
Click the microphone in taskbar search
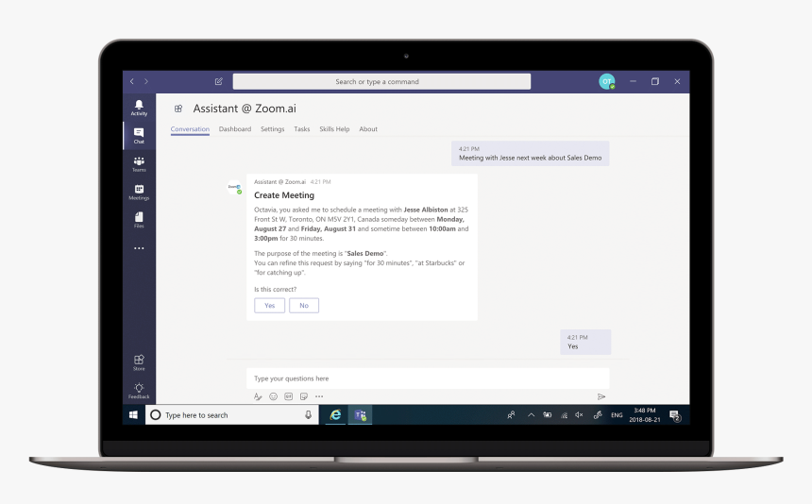click(x=308, y=415)
